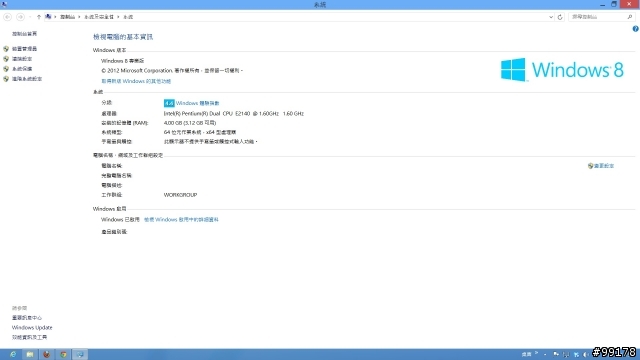Click the 4.6 experience index score badge
640x360 pixels.
169,103
